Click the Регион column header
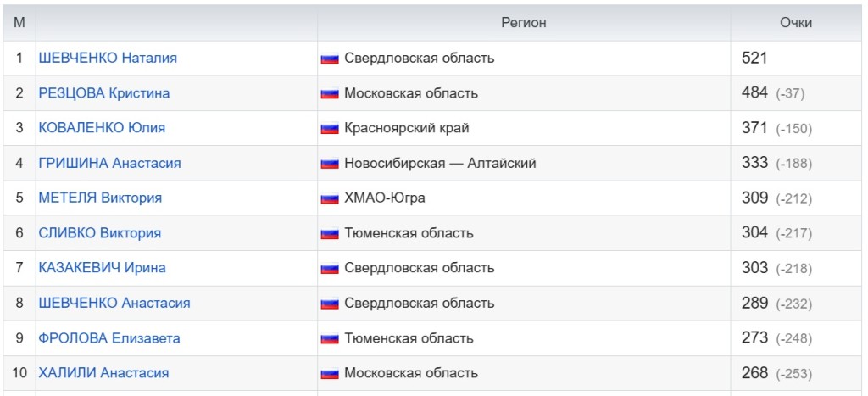The width and height of the screenshot is (868, 396). click(x=523, y=23)
